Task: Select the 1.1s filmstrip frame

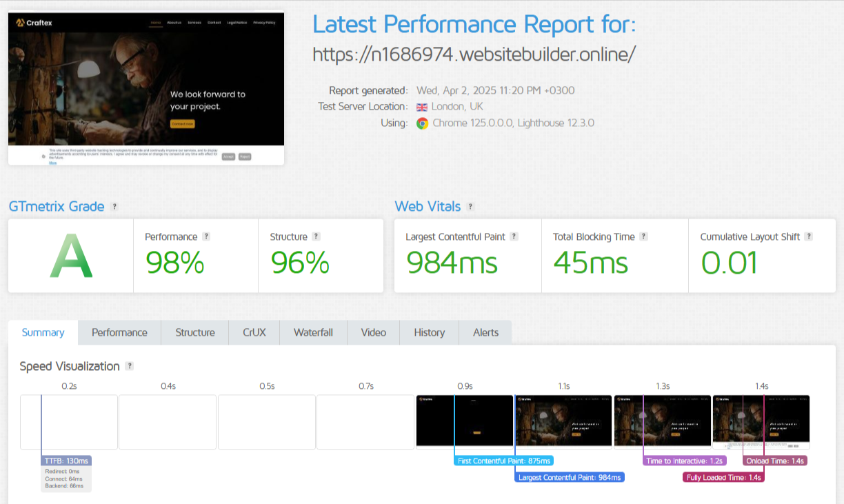Action: (564, 422)
